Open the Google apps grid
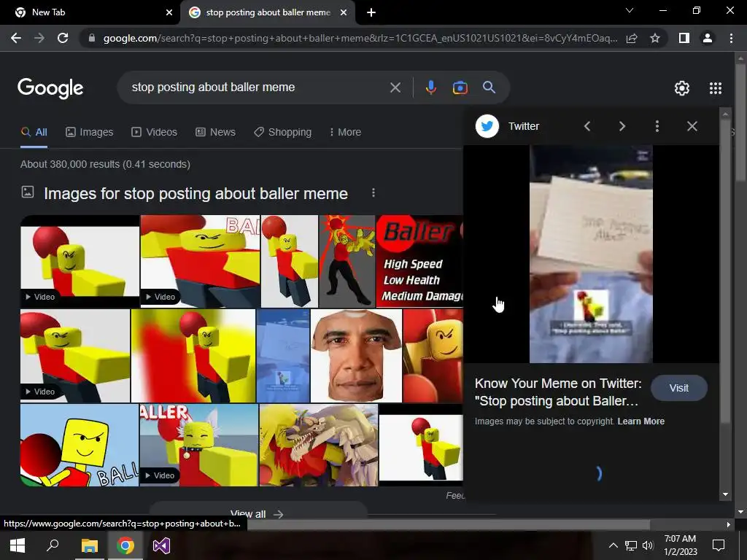This screenshot has height=560, width=747. click(716, 88)
